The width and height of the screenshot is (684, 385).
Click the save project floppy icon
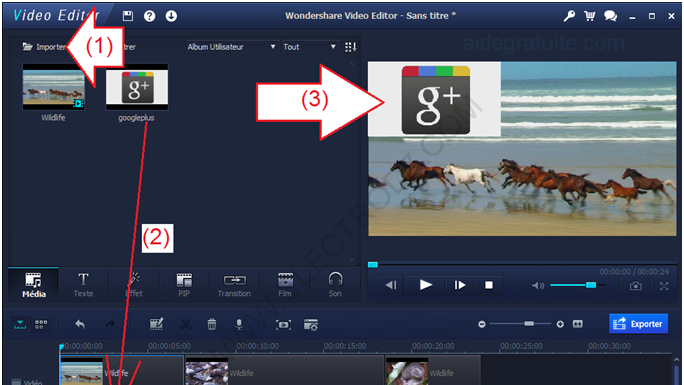128,16
